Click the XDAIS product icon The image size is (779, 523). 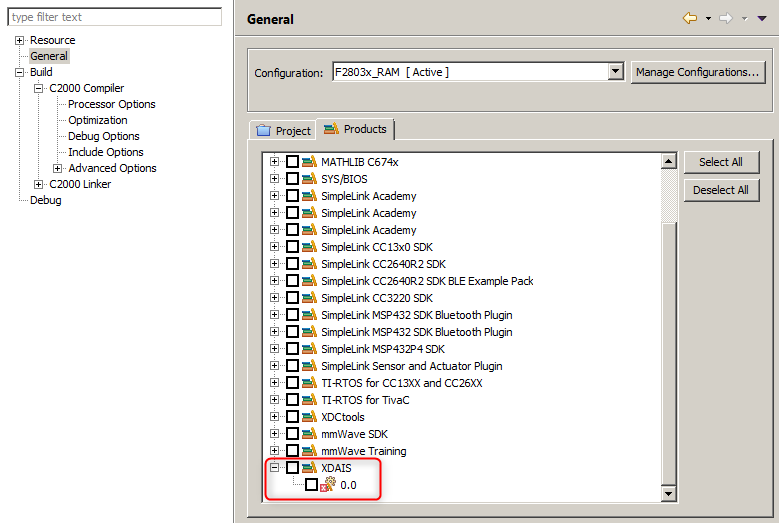click(309, 467)
